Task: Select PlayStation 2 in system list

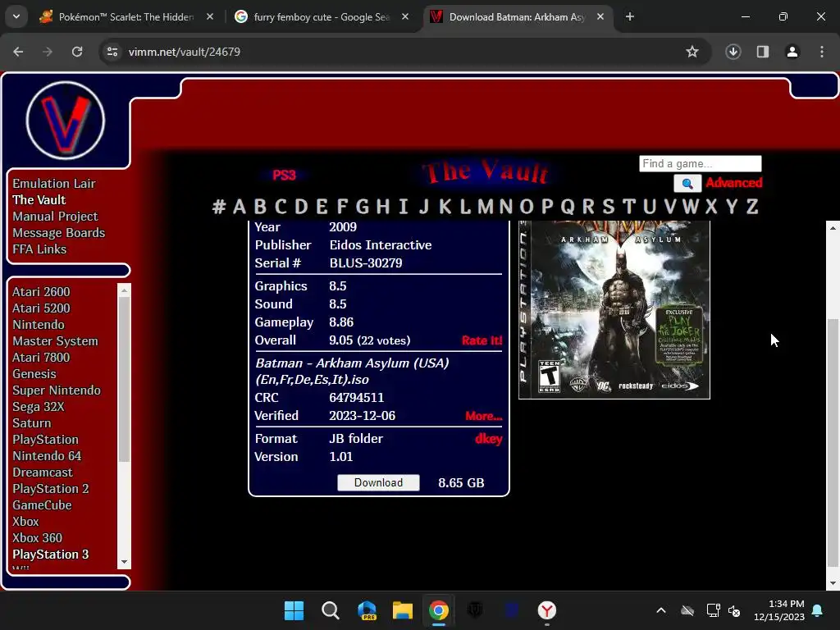Action: click(51, 489)
